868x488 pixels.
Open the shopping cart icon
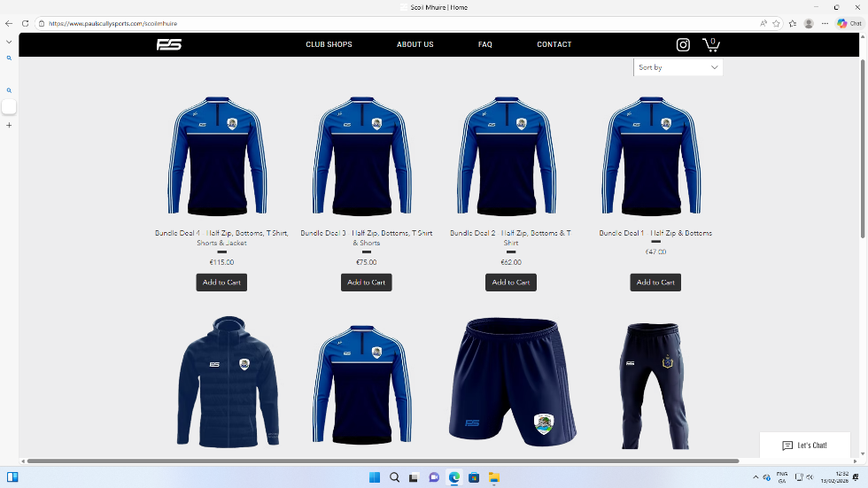pyautogui.click(x=710, y=44)
